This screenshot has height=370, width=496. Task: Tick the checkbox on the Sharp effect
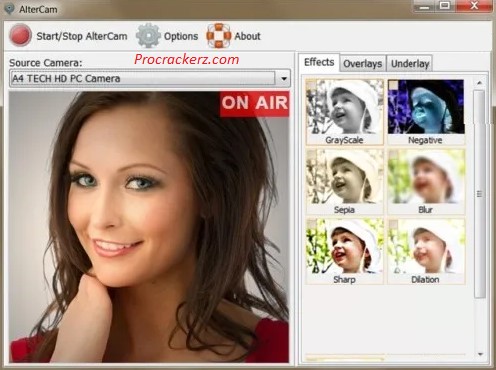click(x=311, y=224)
